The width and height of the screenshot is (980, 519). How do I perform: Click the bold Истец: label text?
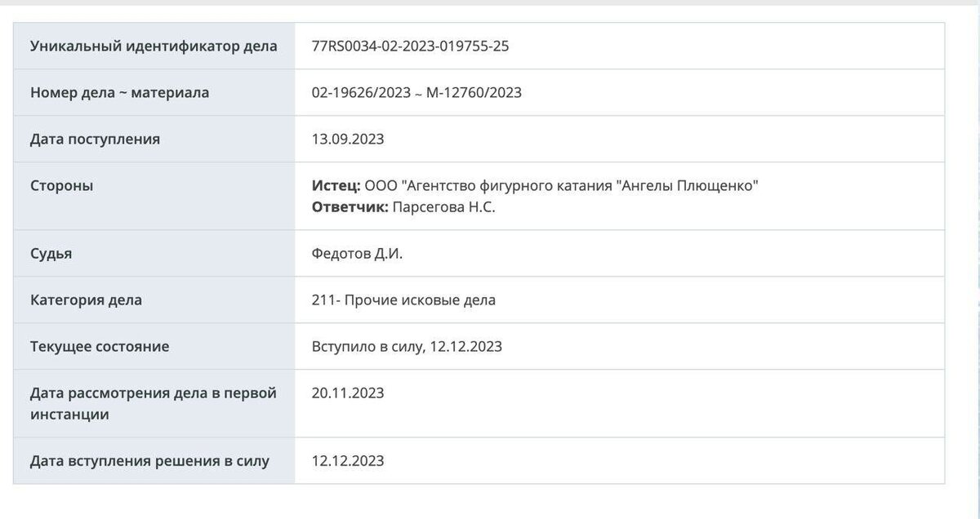[x=336, y=185]
